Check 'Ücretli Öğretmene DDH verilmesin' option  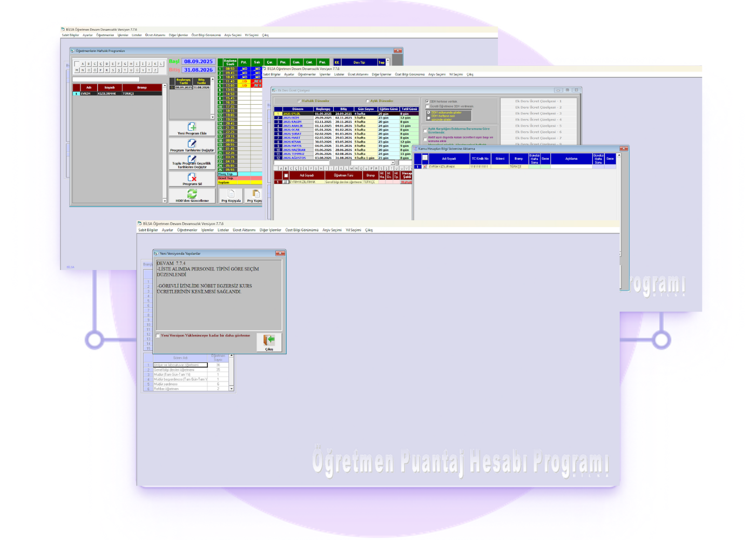coord(427,106)
